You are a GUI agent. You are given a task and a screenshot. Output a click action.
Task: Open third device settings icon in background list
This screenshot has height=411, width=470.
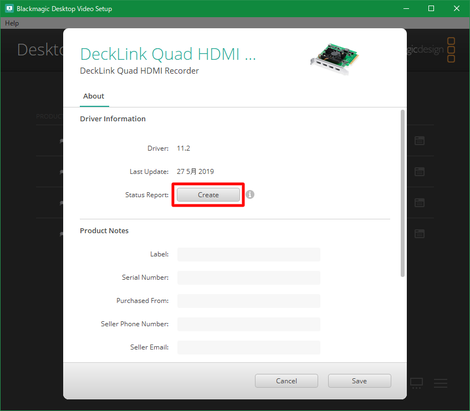[419, 202]
